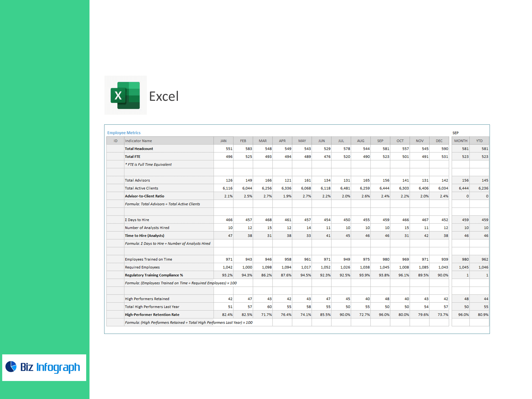Select the Employee Metrics title
The image size is (532, 399).
coord(124,133)
